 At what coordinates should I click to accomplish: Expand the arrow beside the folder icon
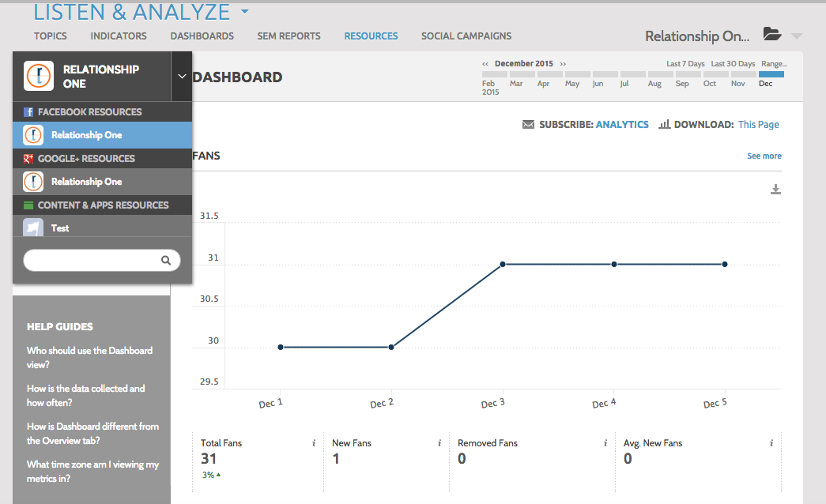click(796, 36)
